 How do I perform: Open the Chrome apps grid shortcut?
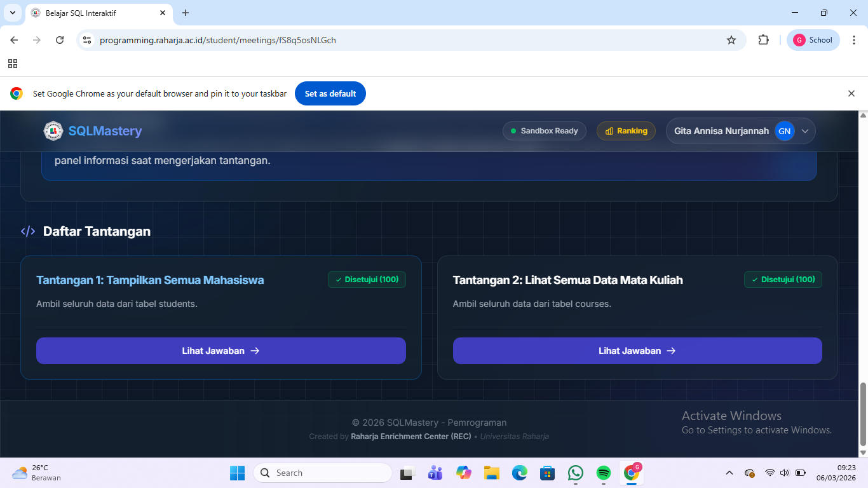[13, 64]
